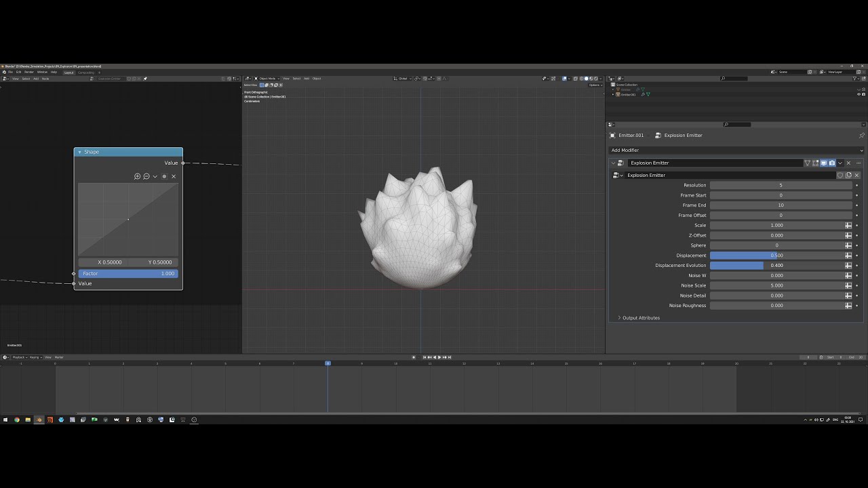Remove the Explosion Emitter modifier
The image size is (868, 488).
pos(848,163)
